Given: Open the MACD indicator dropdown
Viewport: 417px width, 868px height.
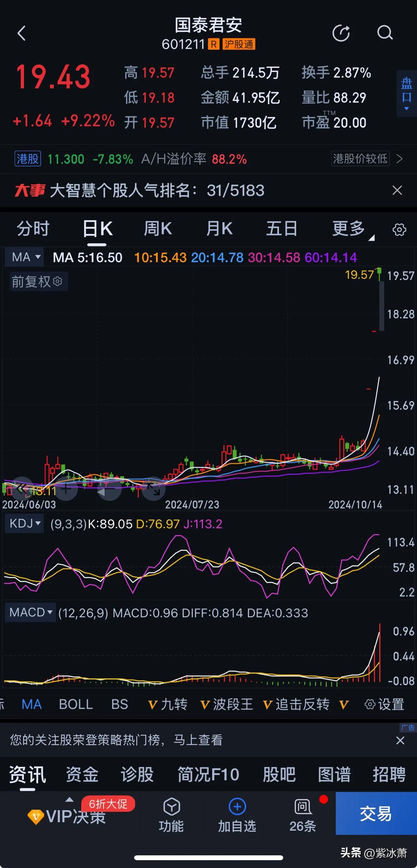Looking at the screenshot, I should (x=30, y=612).
